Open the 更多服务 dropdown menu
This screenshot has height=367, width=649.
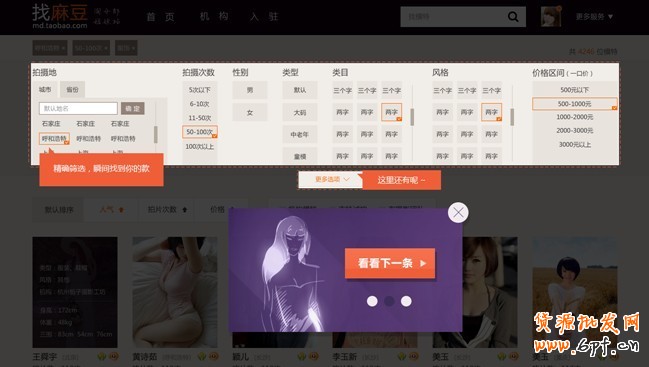click(x=594, y=17)
